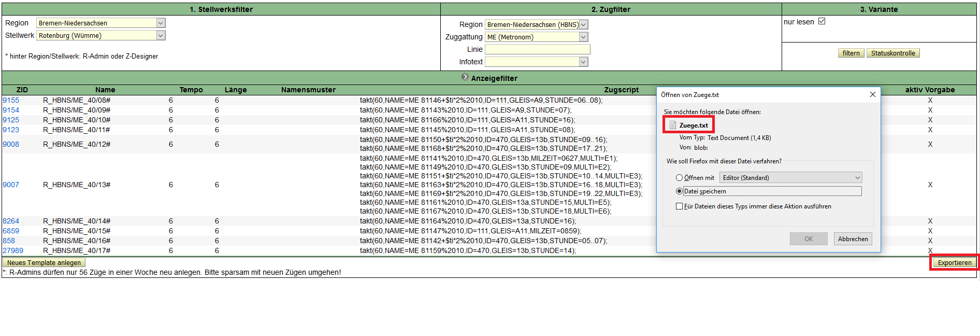Open the Stellwerk Rotenburg (Wümme) dropdown
The width and height of the screenshot is (980, 336).
[161, 35]
